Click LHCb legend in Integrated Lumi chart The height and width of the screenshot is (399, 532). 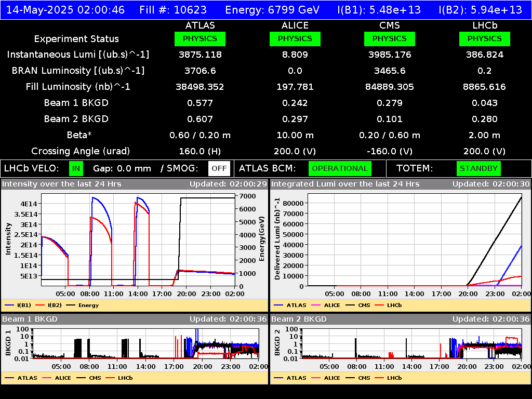tap(388, 305)
